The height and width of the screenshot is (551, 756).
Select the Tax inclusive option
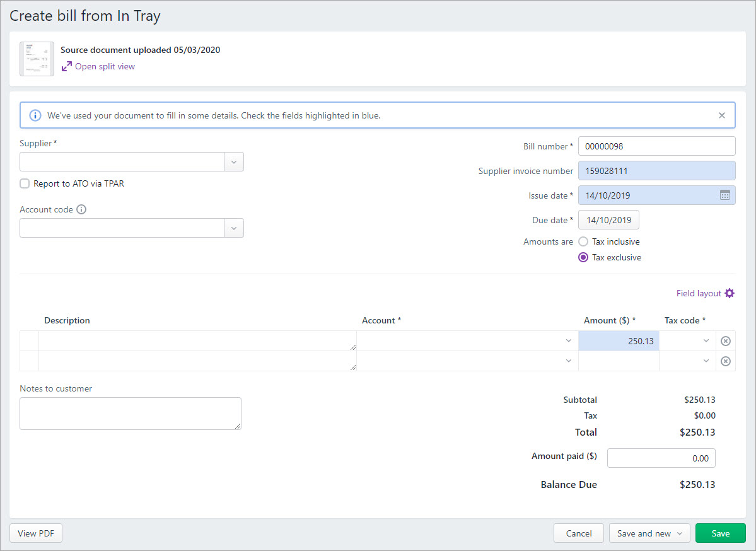pyautogui.click(x=583, y=241)
